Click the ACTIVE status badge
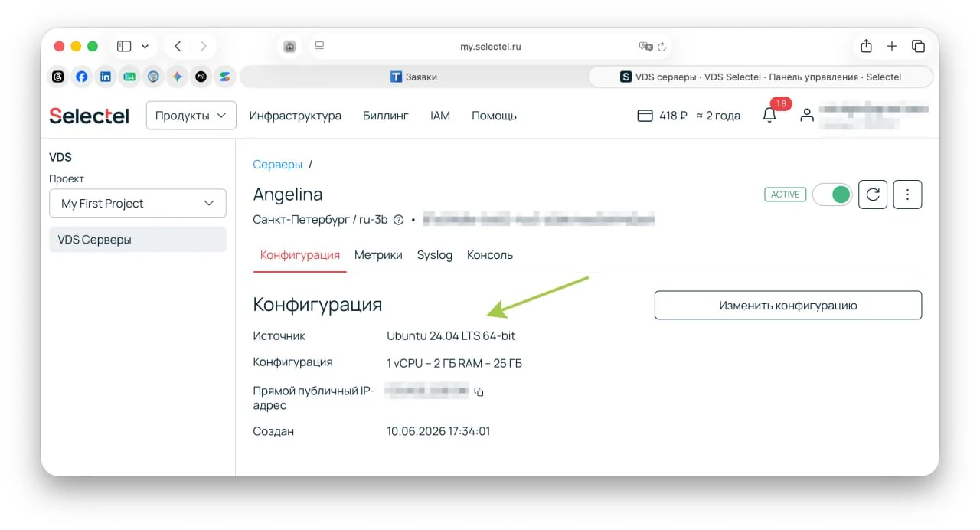 (x=785, y=195)
